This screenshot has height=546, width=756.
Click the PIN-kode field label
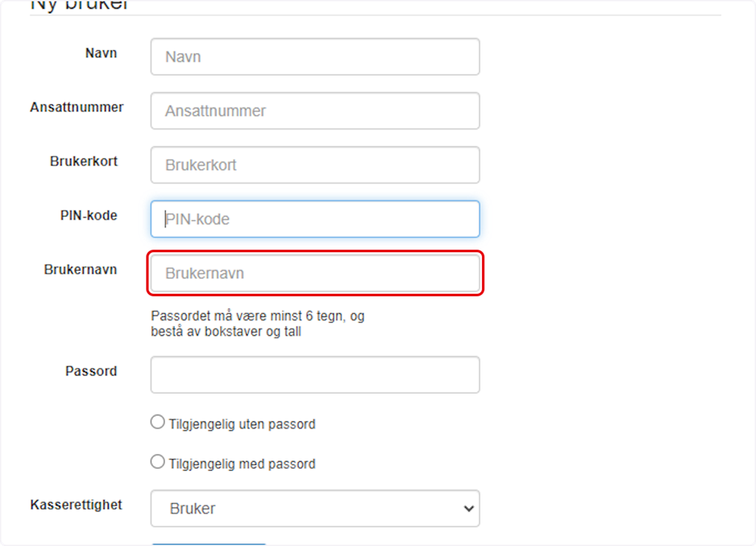89,215
